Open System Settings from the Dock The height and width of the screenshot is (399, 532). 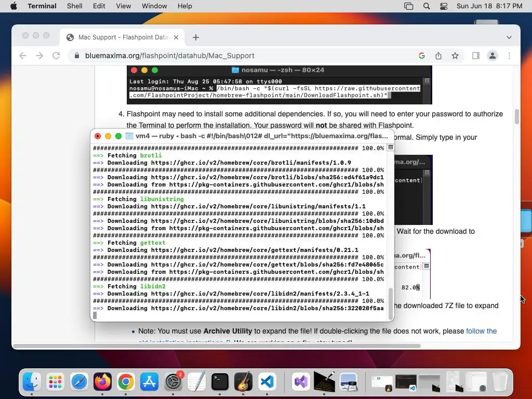pyautogui.click(x=173, y=381)
